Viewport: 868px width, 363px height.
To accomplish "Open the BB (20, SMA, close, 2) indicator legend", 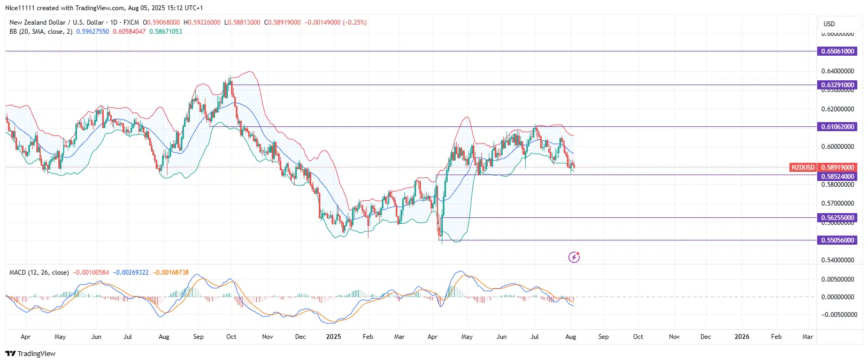I will (x=41, y=32).
